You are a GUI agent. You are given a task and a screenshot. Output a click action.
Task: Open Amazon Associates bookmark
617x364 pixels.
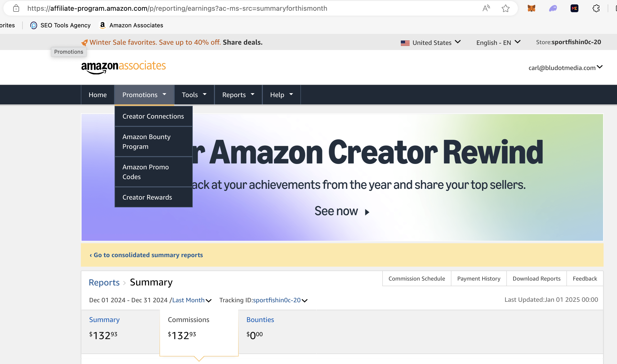(x=131, y=25)
